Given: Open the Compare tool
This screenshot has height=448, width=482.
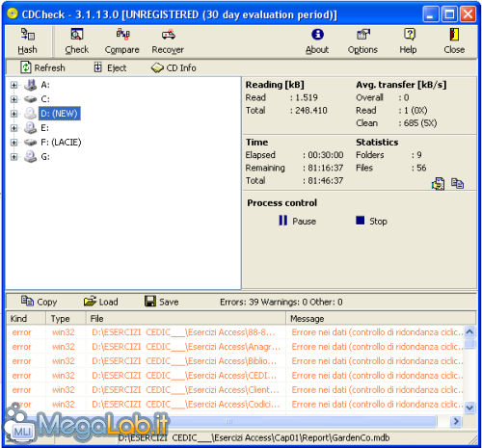Looking at the screenshot, I should (x=122, y=41).
